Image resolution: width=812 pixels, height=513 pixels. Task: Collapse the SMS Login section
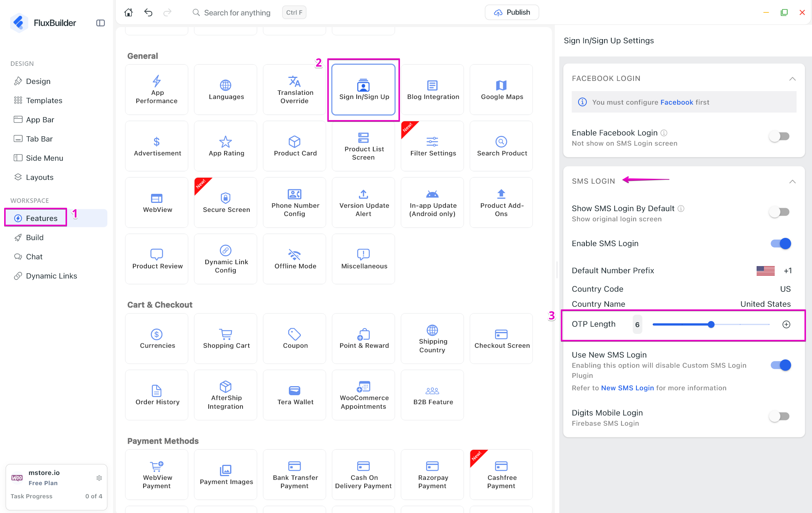(792, 181)
